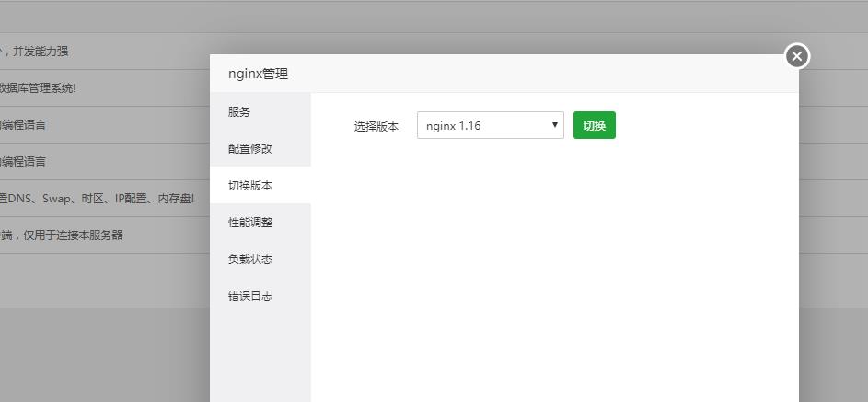Select background row 数据库管理系统!
This screenshot has height=402, width=868.
tap(105, 88)
